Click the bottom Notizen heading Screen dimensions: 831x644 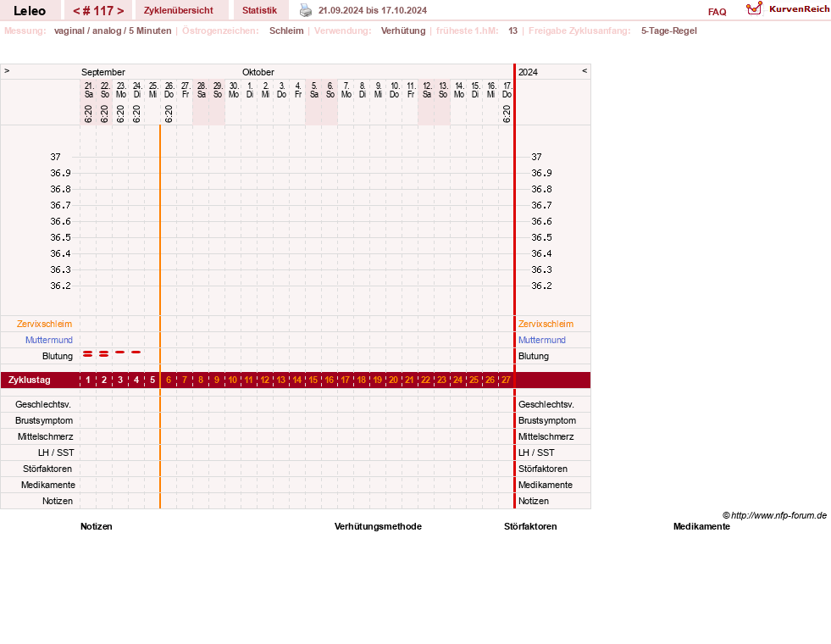click(x=97, y=526)
